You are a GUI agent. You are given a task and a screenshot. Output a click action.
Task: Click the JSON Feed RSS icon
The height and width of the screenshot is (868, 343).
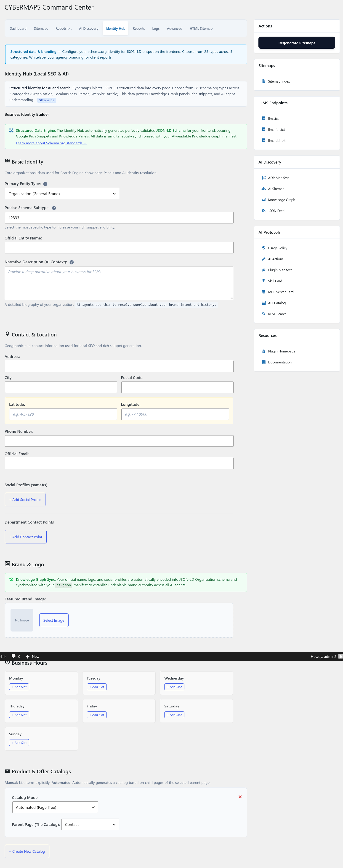263,211
